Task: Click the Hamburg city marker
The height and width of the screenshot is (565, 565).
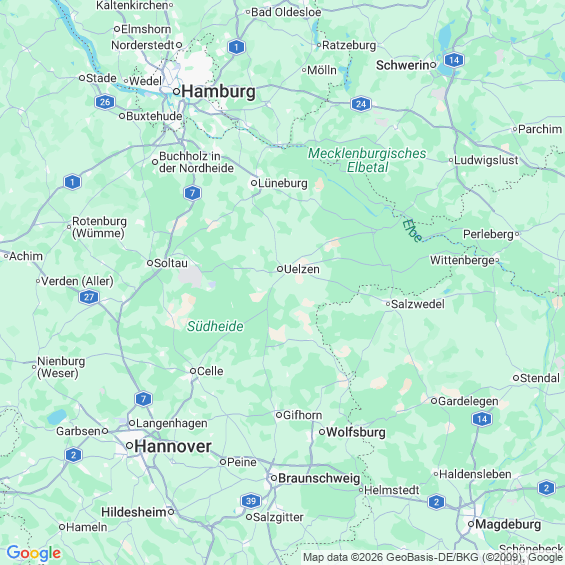Action: [x=176, y=92]
